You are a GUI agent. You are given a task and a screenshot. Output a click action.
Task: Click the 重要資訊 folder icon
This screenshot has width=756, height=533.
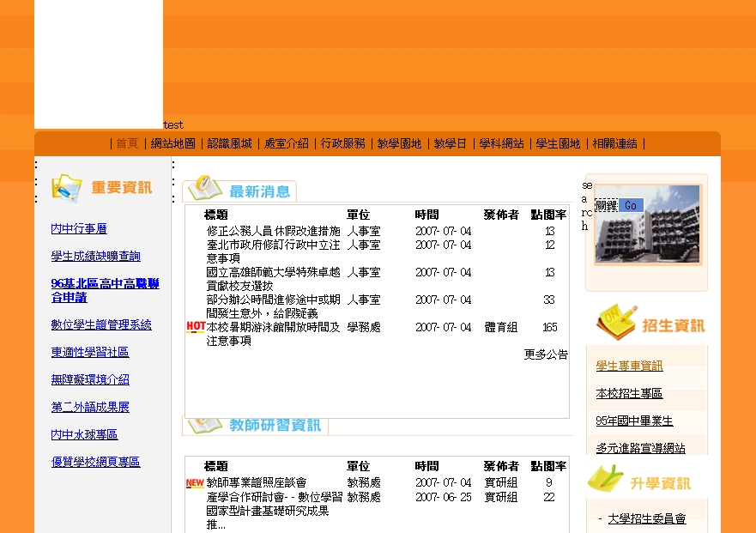[66, 187]
